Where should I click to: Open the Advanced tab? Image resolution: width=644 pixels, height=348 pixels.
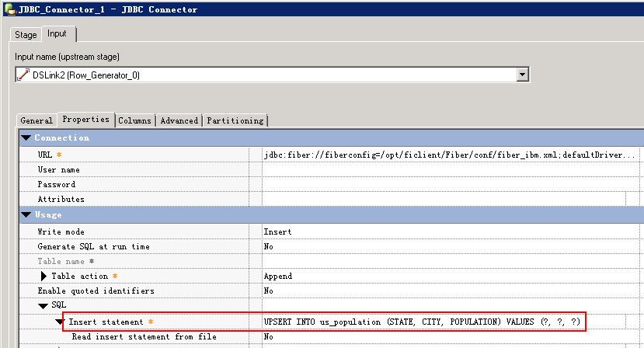click(x=179, y=120)
